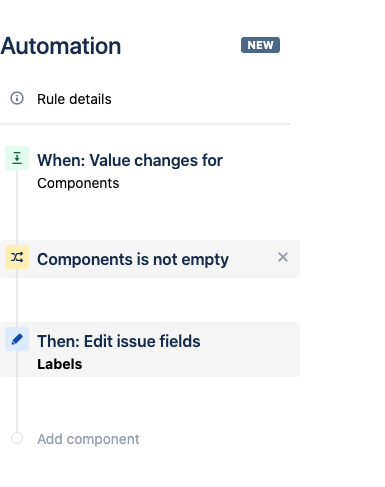Click the Rule details info icon
Viewport: 385px width, 487px height.
17,98
